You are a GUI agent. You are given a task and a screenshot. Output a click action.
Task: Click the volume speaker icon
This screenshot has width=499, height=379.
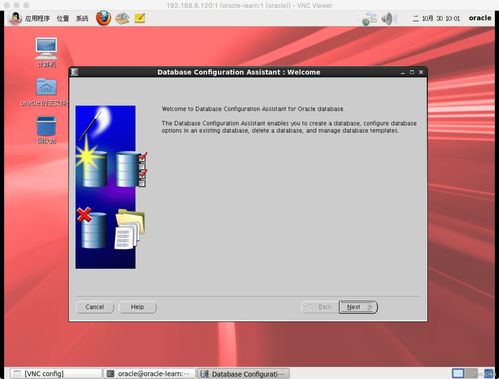point(388,18)
